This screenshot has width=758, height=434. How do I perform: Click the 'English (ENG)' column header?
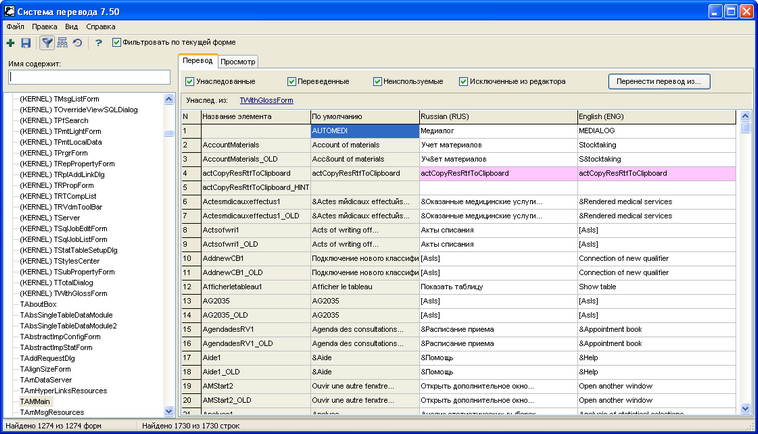pos(656,116)
